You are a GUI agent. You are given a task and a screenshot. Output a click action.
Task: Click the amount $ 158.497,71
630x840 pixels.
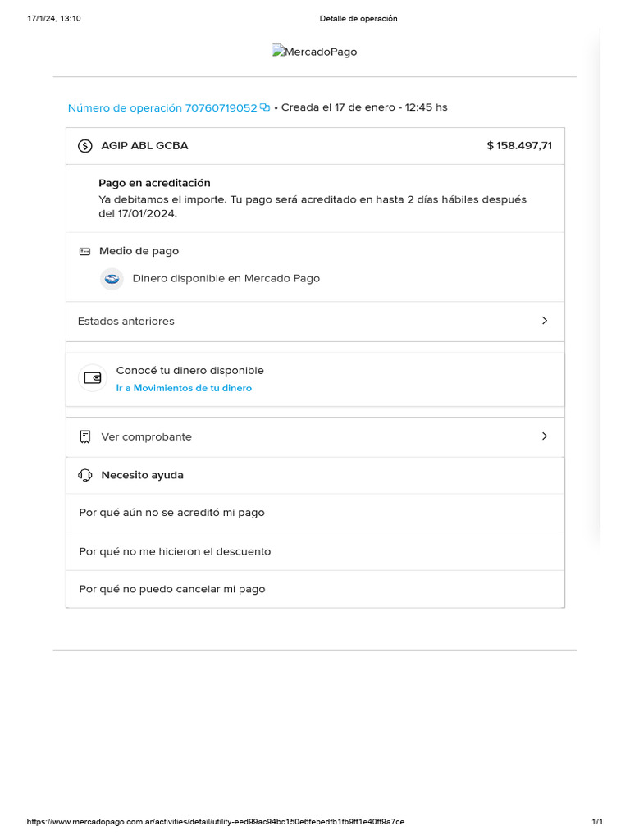[519, 146]
